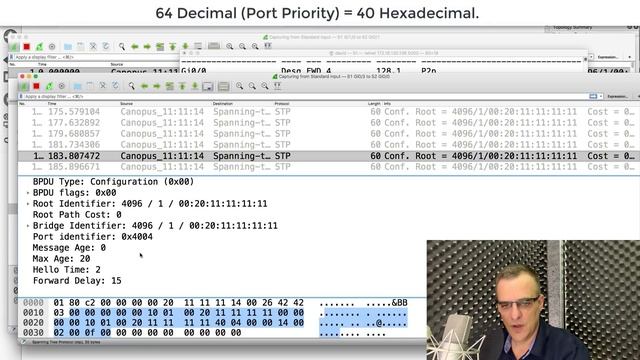Select packet at time 177.632892

click(329, 123)
